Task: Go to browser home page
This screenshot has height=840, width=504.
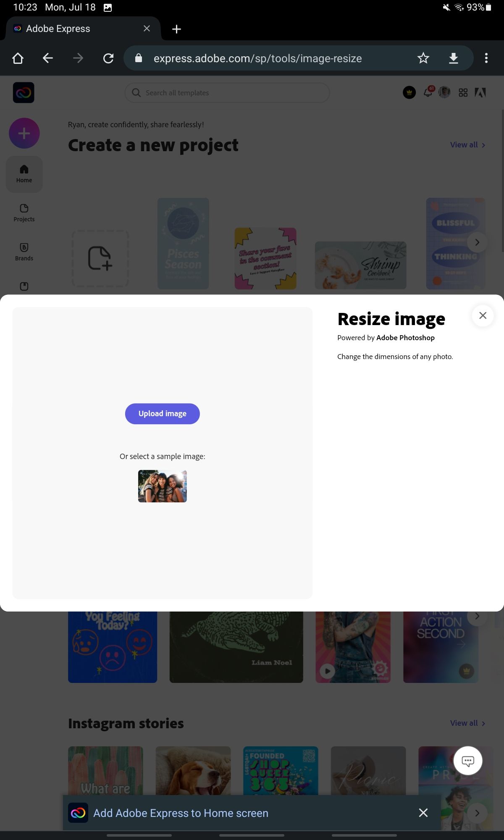Action: (x=18, y=58)
